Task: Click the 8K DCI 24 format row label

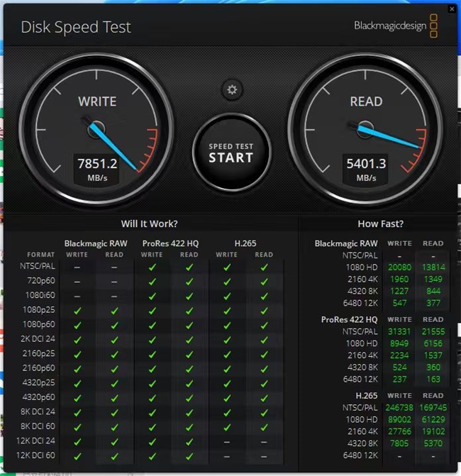Action: 38,412
